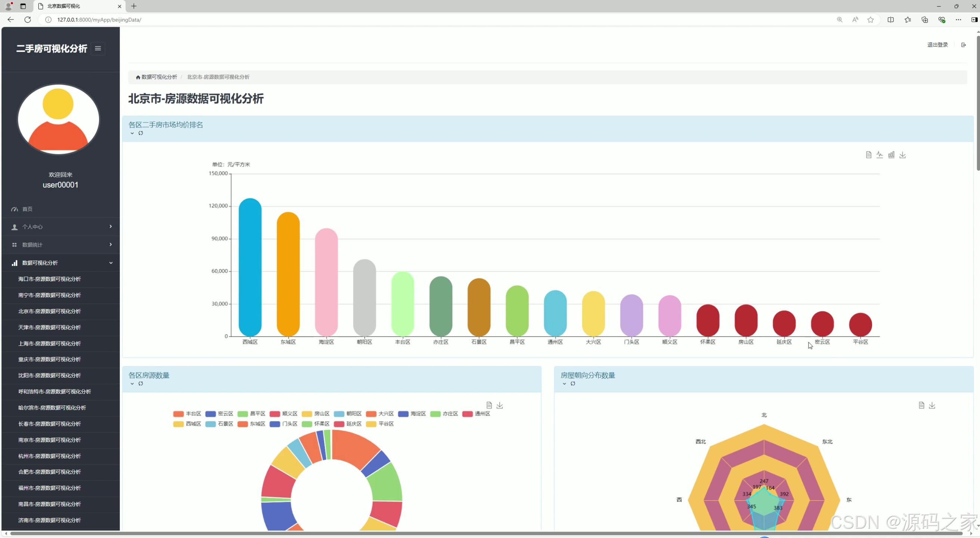Switch chart to bar chart type icon
The height and width of the screenshot is (538, 980).
[891, 155]
